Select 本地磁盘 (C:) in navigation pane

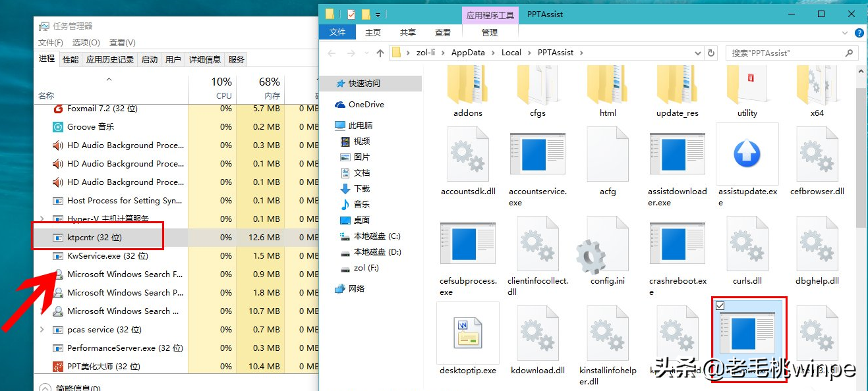(x=370, y=236)
